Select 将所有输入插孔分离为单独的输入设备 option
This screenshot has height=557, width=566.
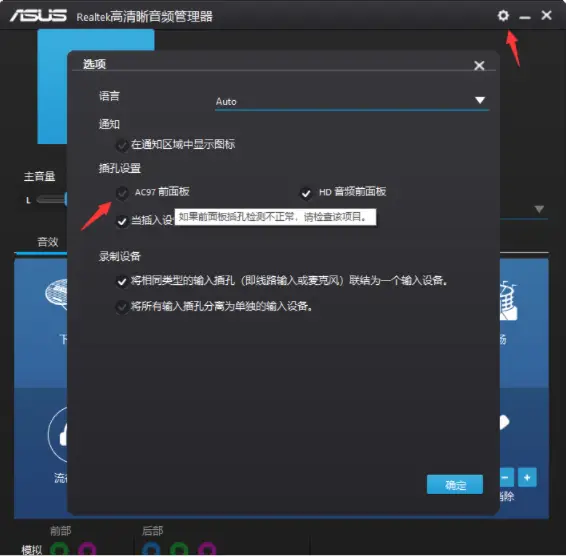coord(122,307)
